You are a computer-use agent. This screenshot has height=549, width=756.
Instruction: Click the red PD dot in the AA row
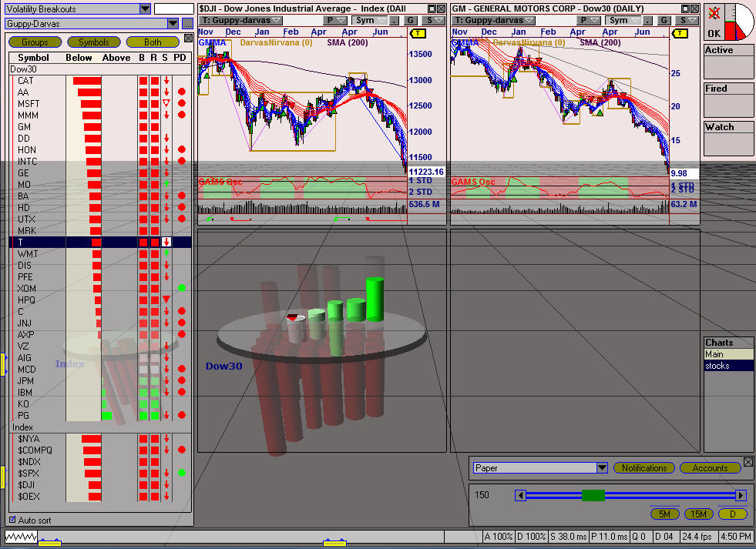tap(182, 92)
